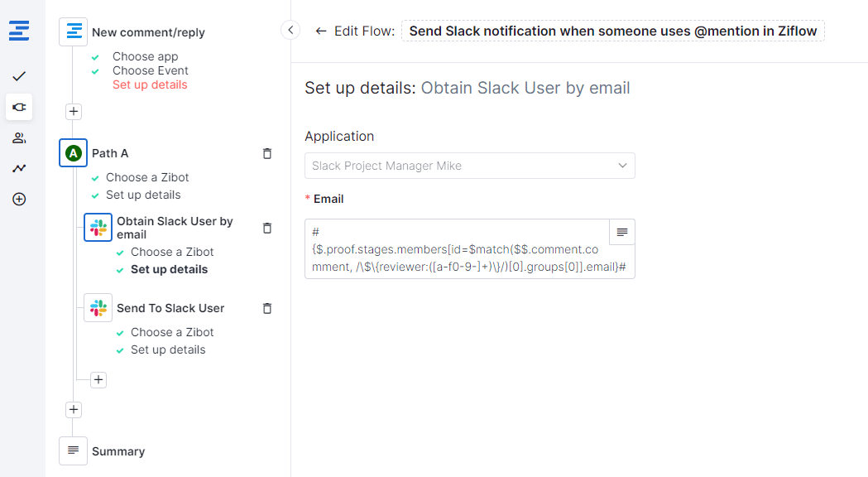This screenshot has height=477, width=868.
Task: Open the Email field data picker button
Action: tap(621, 233)
